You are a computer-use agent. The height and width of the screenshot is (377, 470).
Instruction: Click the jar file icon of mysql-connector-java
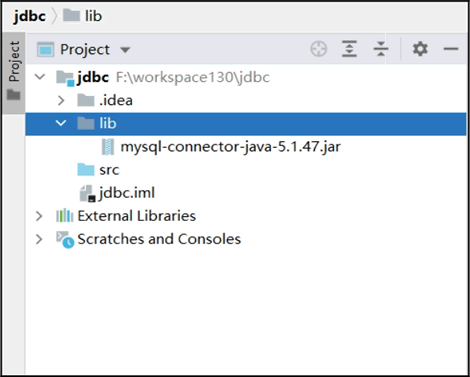(x=107, y=147)
